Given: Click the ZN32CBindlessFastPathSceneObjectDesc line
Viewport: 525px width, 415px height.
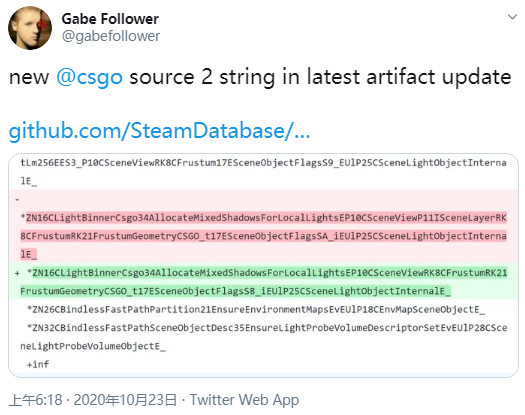Looking at the screenshot, I should [x=264, y=337].
